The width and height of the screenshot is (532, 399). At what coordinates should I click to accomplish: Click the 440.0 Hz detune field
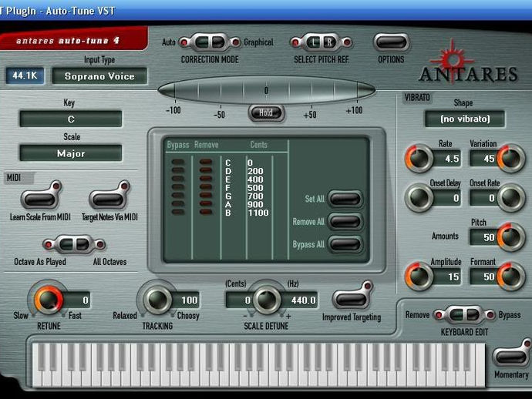pyautogui.click(x=299, y=300)
